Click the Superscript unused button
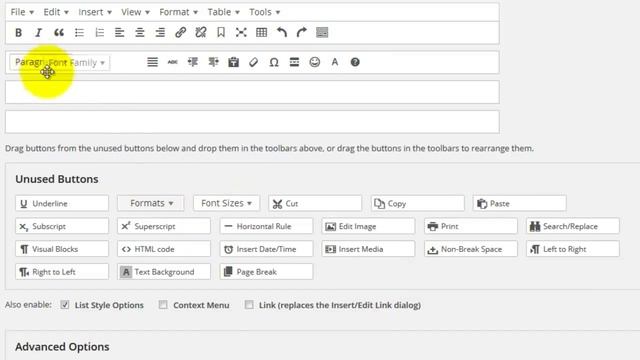The image size is (640, 360). click(x=164, y=226)
